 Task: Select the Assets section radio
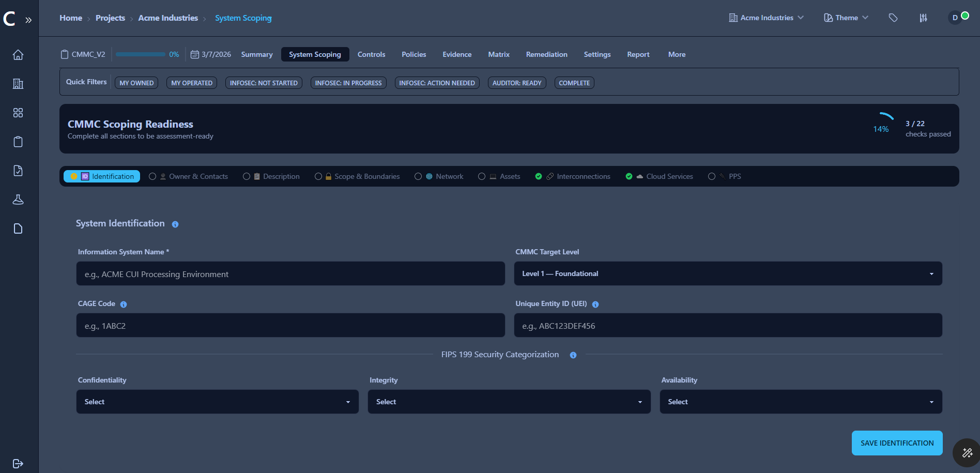pos(482,176)
